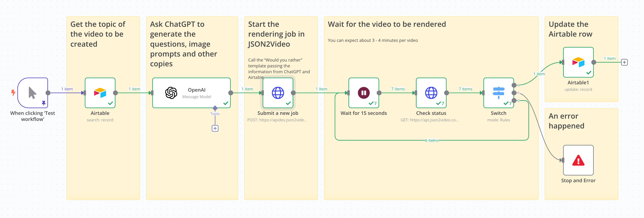644x218 pixels.
Task: Click the red lightning trigger icon
Action: point(13,93)
